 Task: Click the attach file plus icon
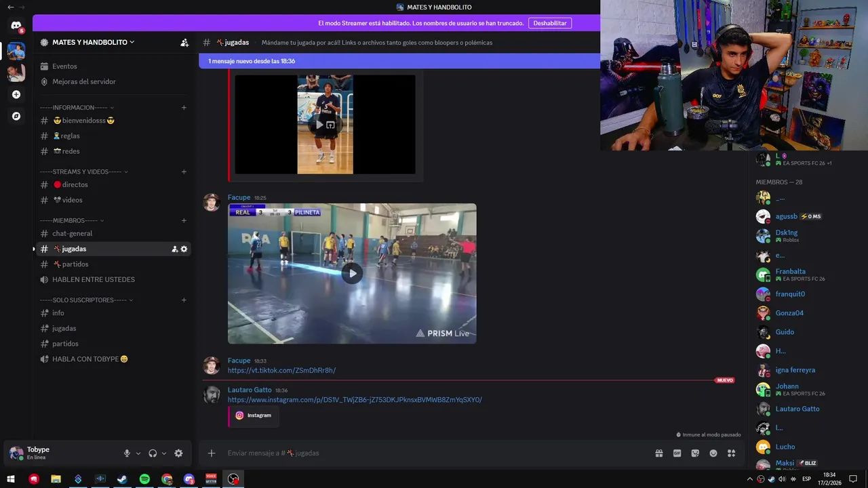tap(212, 453)
